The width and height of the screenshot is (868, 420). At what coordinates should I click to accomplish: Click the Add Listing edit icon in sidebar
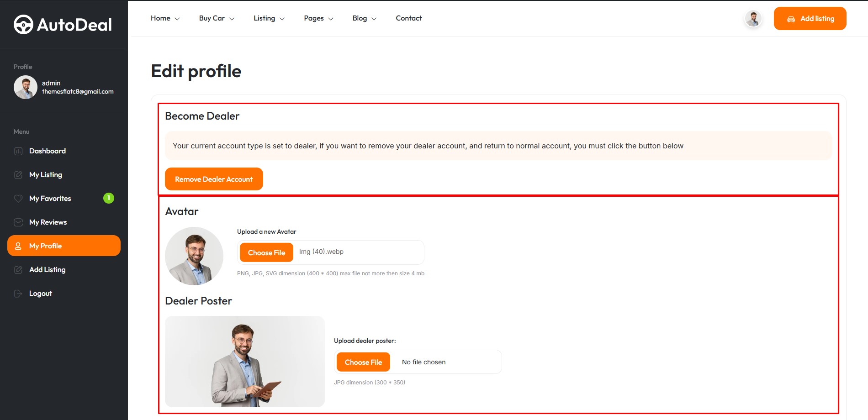(x=18, y=270)
